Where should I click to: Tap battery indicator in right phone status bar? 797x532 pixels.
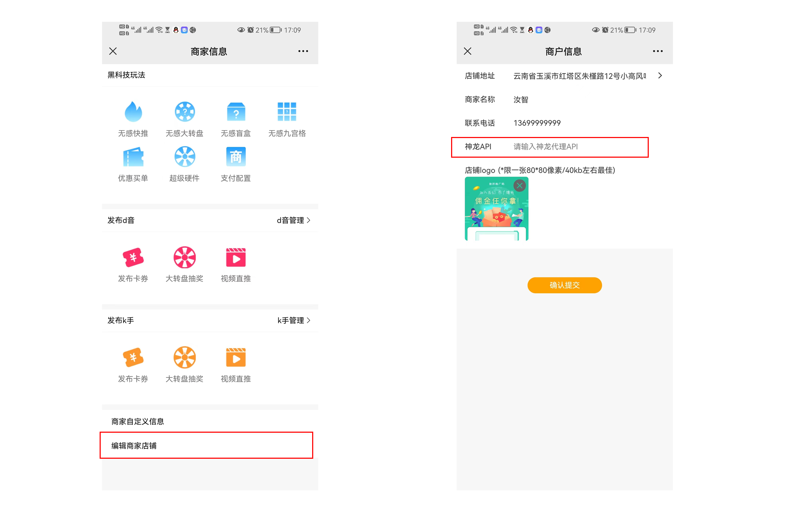[x=630, y=30]
